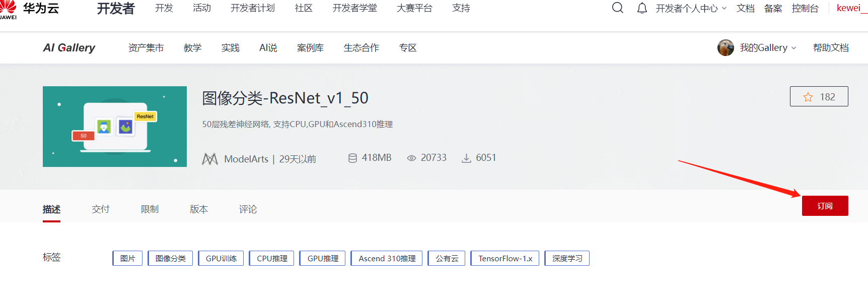Open the 支持 menu
Screen dimensions: 868x290
click(x=461, y=8)
